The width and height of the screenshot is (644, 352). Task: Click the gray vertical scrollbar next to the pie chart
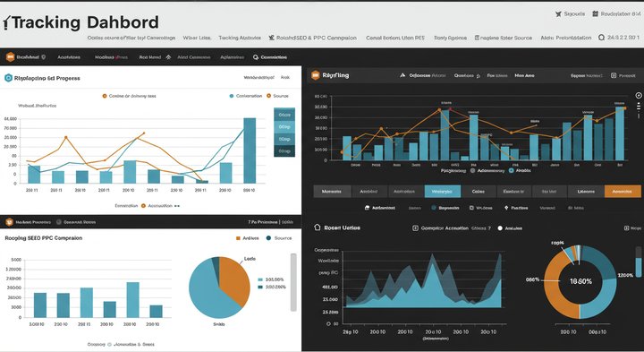(x=293, y=282)
